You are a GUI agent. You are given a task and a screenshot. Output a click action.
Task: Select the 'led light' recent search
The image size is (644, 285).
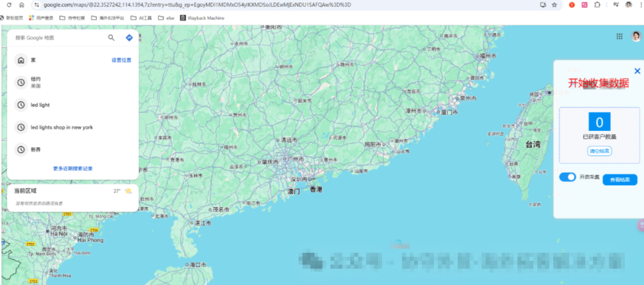coord(73,105)
